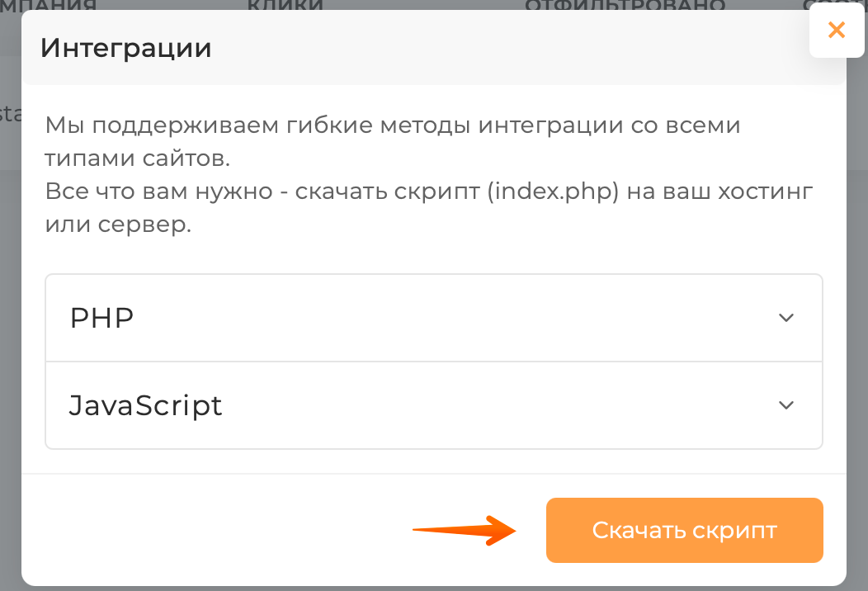
Task: Click the orange download script button text
Action: [684, 531]
